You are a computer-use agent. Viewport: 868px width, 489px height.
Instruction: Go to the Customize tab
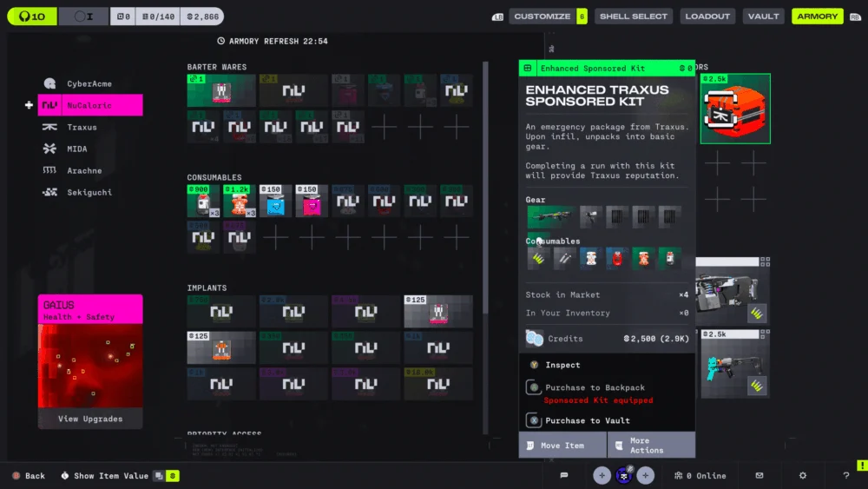click(542, 17)
